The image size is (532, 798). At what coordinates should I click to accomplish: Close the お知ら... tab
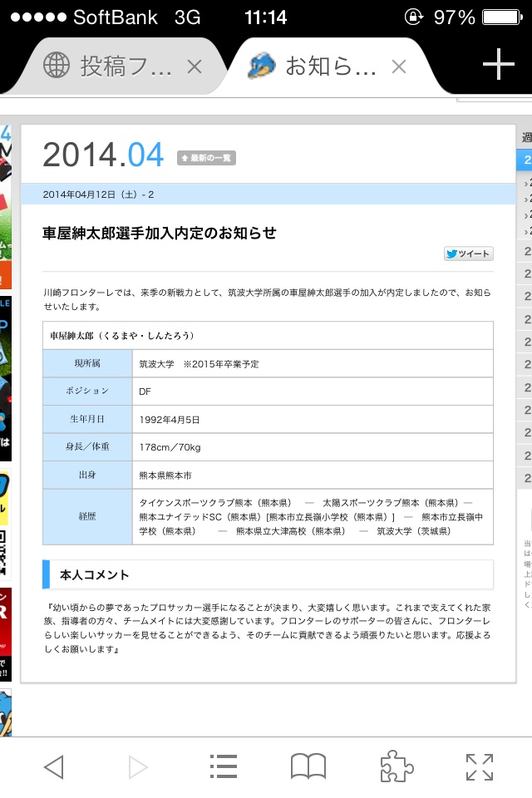[399, 66]
